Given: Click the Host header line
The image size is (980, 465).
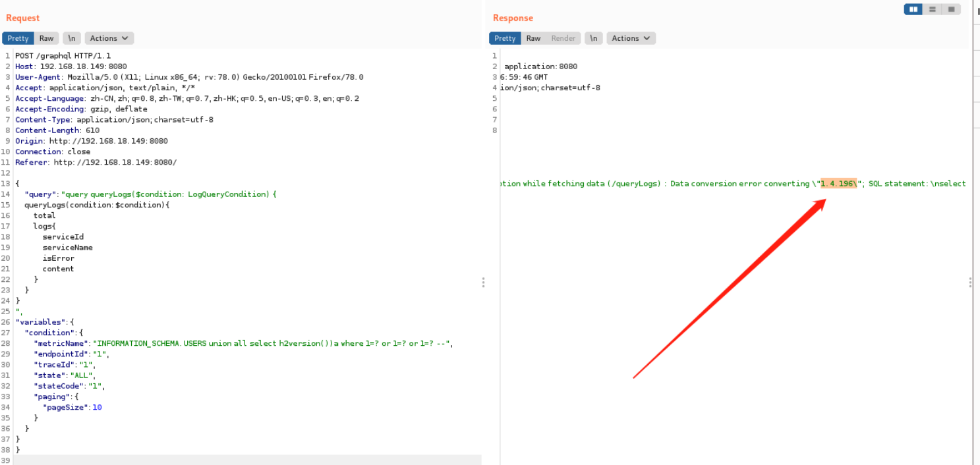Looking at the screenshot, I should [x=71, y=67].
